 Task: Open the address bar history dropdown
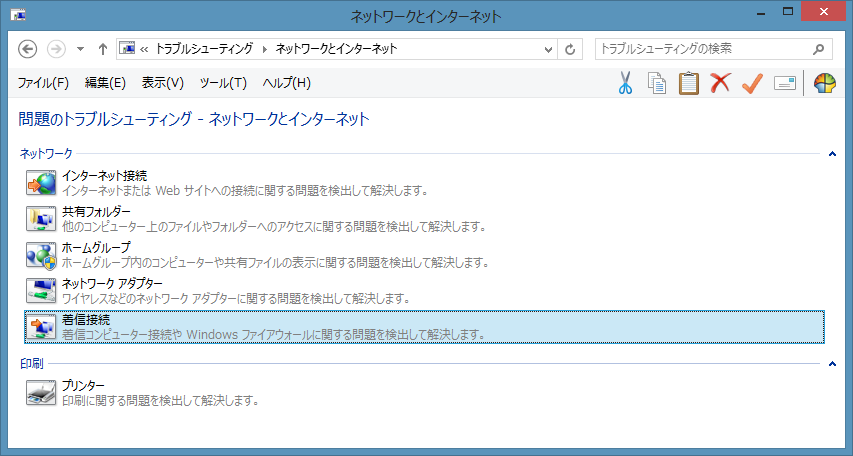548,50
